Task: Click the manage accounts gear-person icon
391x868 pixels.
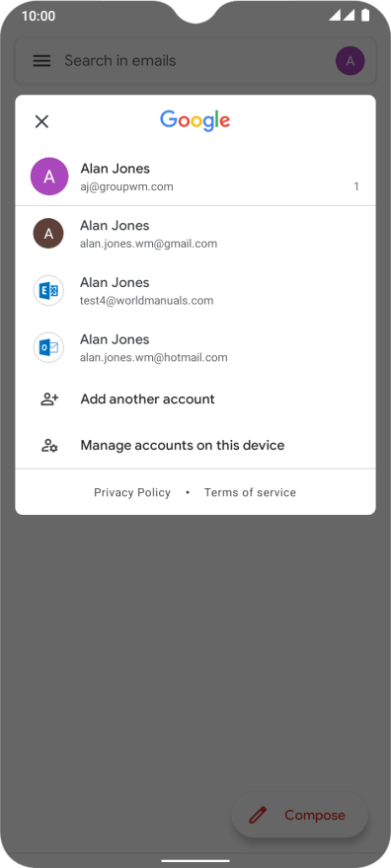Action: (49, 446)
